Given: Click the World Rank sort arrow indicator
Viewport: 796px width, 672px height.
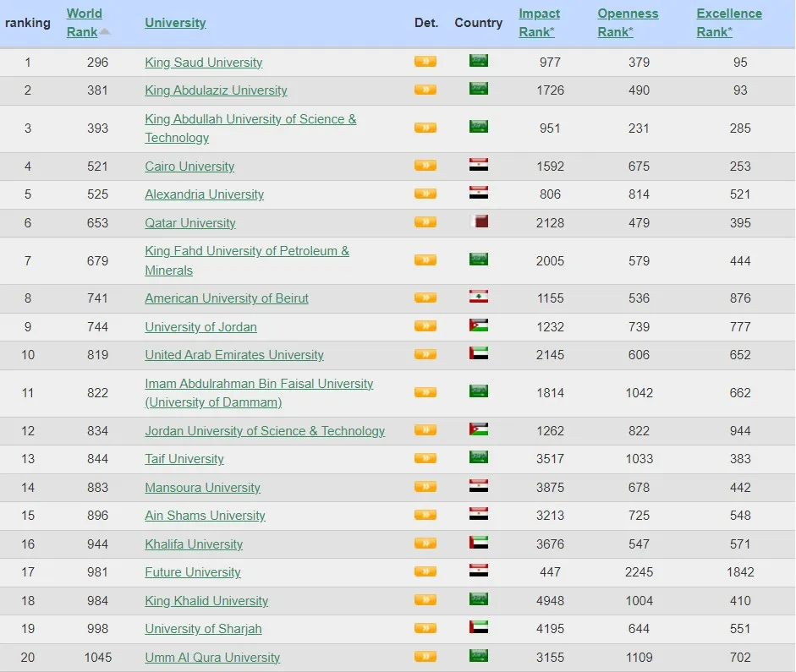Looking at the screenshot, I should tap(105, 31).
